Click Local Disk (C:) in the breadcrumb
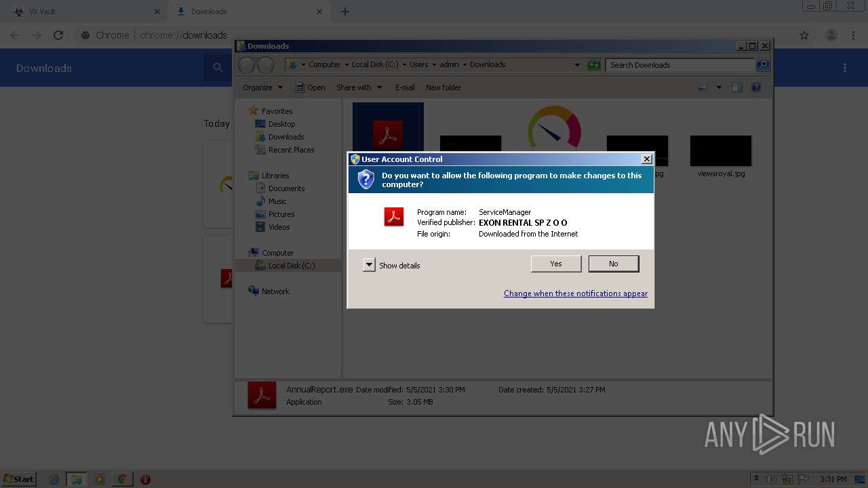The image size is (868, 488). [375, 64]
